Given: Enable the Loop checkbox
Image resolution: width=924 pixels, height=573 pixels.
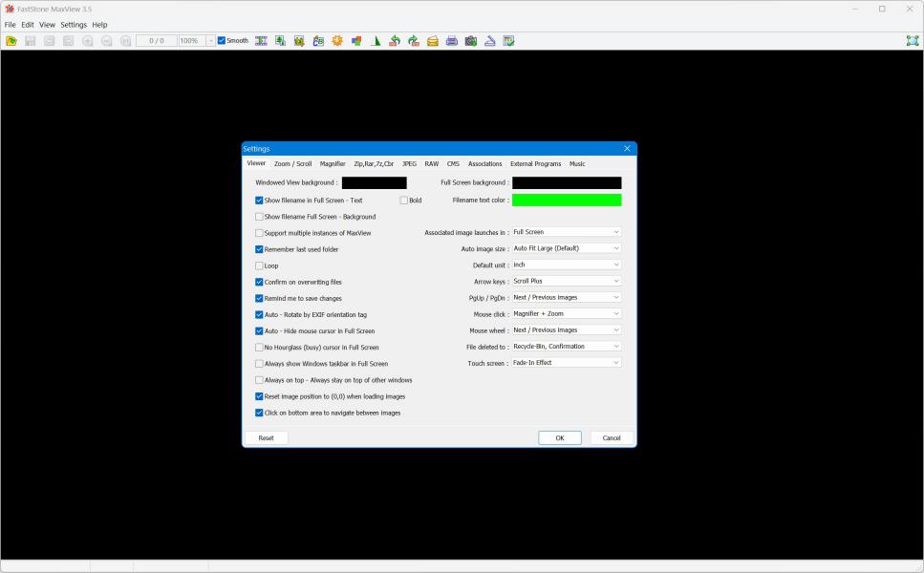Looking at the screenshot, I should coord(259,265).
